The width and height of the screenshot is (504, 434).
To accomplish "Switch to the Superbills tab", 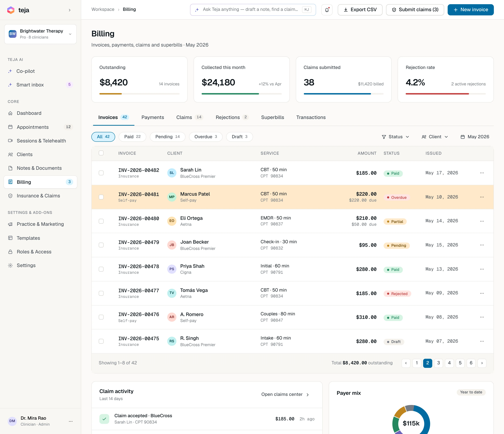I will (272, 117).
